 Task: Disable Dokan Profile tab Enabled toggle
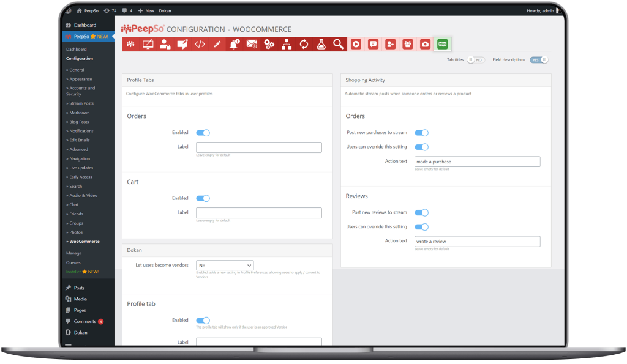click(203, 321)
